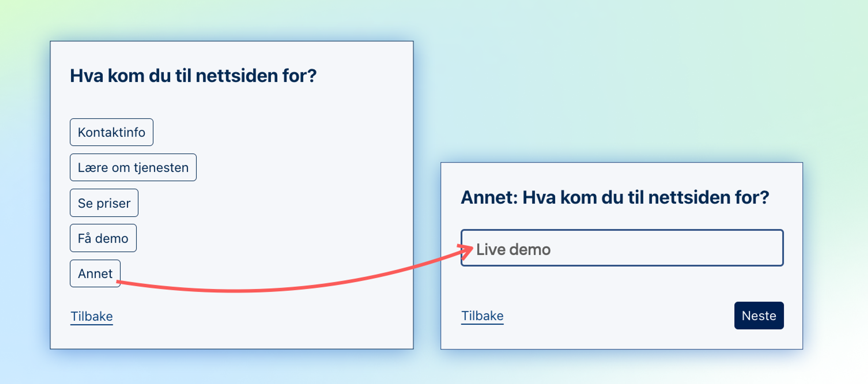
Task: Answer the survey with Se priser
Action: [104, 203]
